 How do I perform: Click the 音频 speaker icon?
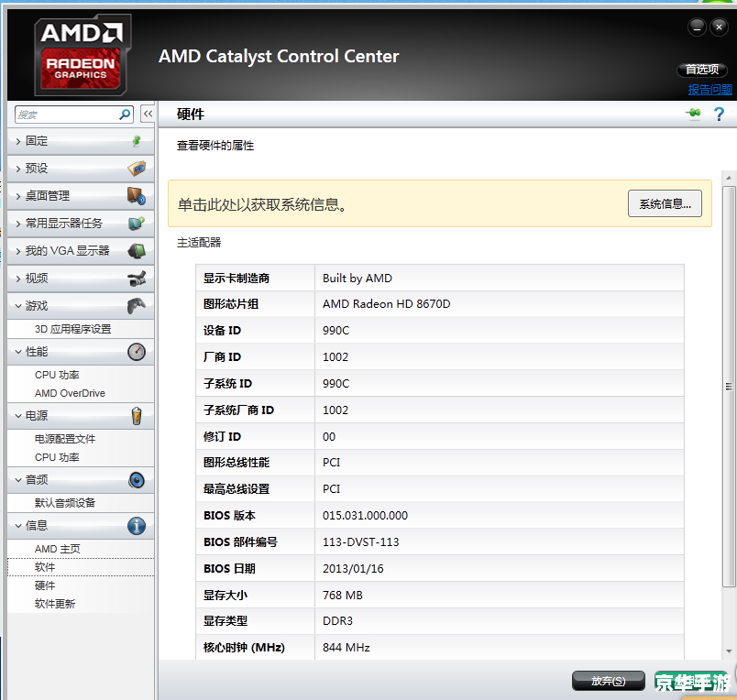137,480
